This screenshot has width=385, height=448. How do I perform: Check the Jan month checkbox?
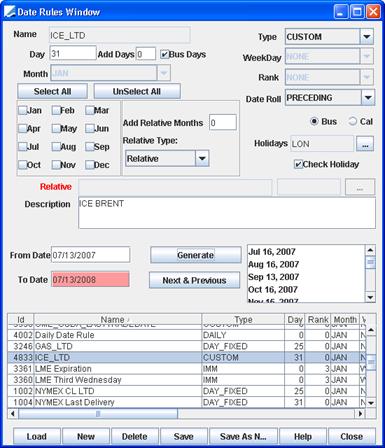coord(22,110)
